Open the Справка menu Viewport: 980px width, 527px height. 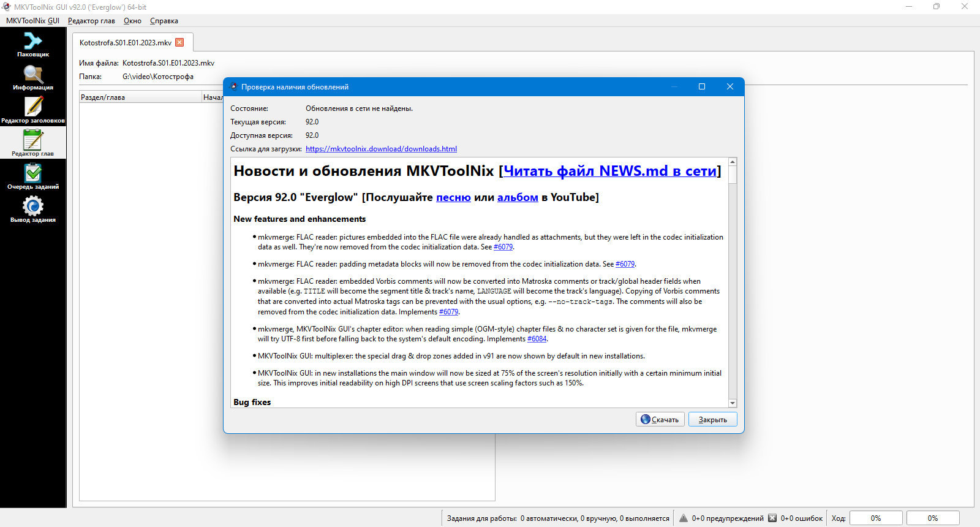[x=164, y=21]
